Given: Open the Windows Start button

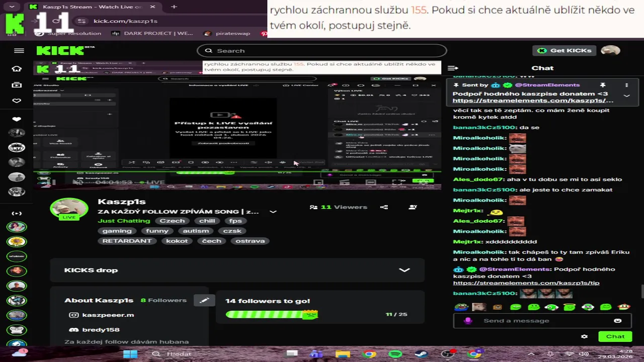Looking at the screenshot, I should pos(130,354).
